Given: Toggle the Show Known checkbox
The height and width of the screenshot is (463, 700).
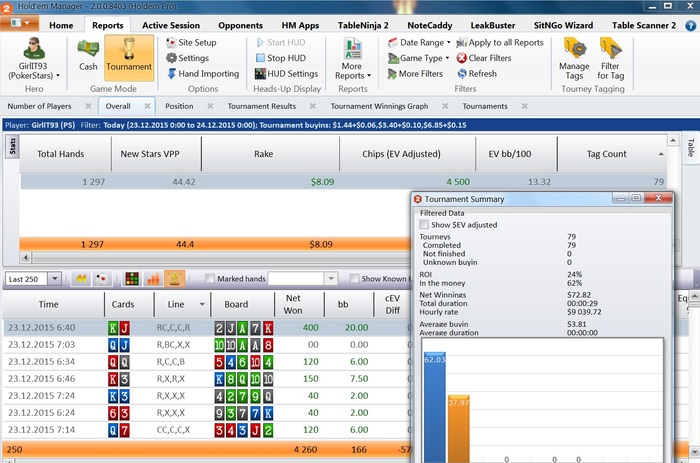Looking at the screenshot, I should click(354, 279).
